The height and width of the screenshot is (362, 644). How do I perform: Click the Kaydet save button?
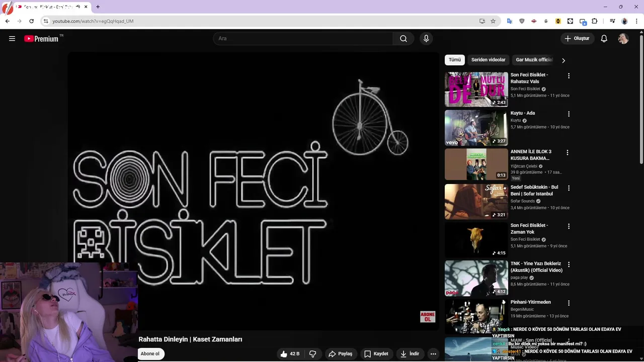tap(376, 354)
